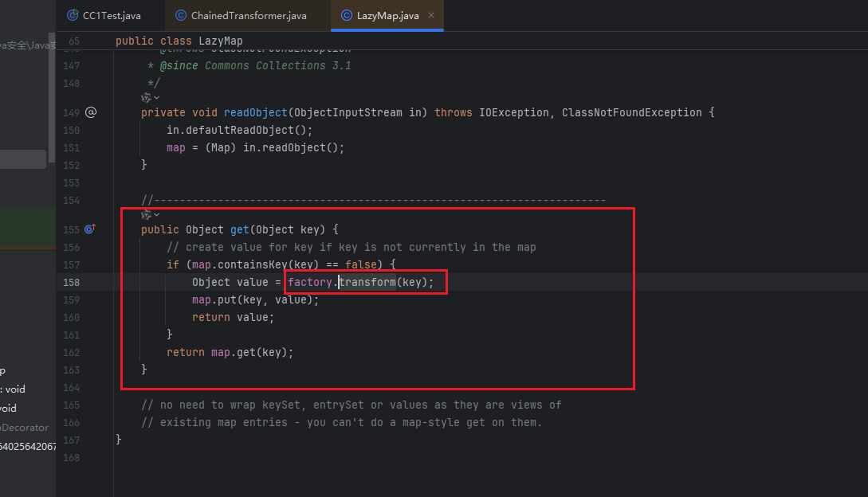This screenshot has height=497, width=868.
Task: Expand the inlay dropdown chevron above get method
Action: point(156,215)
